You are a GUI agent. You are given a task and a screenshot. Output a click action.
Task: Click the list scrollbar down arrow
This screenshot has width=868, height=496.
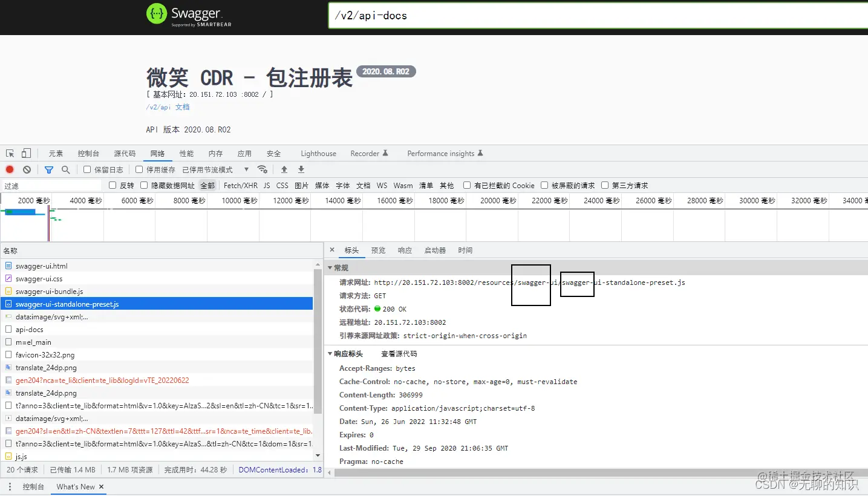tap(318, 455)
